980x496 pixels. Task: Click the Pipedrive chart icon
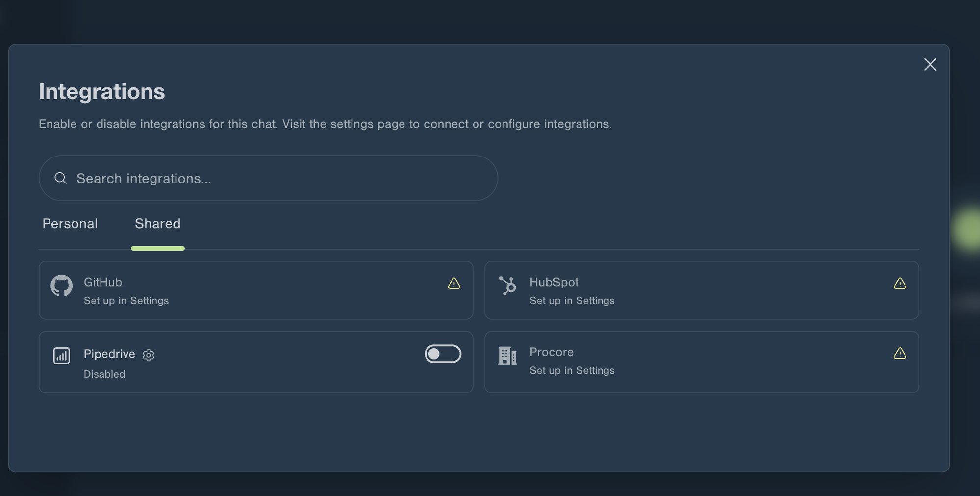click(61, 355)
